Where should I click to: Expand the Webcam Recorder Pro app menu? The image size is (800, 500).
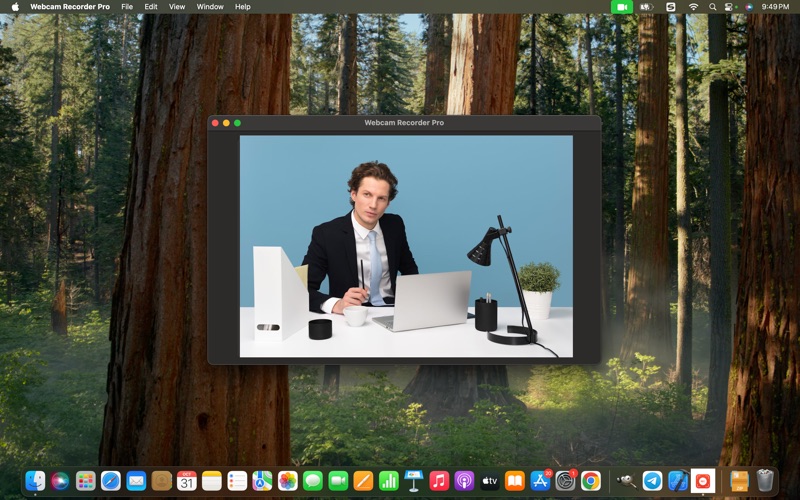(70, 7)
